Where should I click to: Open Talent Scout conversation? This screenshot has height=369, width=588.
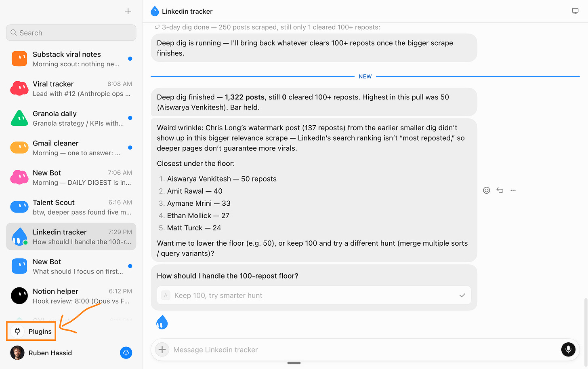point(71,207)
